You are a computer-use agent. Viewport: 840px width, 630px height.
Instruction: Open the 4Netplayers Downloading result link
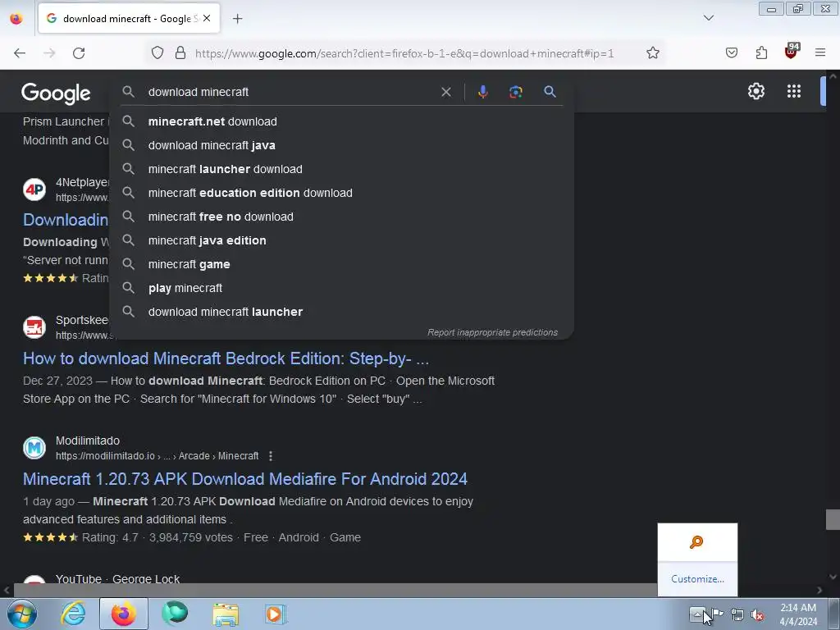(x=66, y=220)
